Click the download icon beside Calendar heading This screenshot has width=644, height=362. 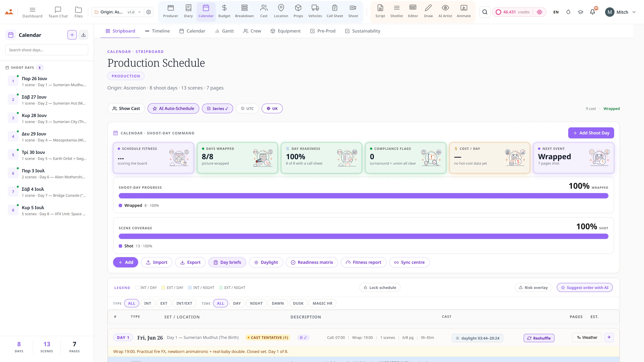coord(84,35)
